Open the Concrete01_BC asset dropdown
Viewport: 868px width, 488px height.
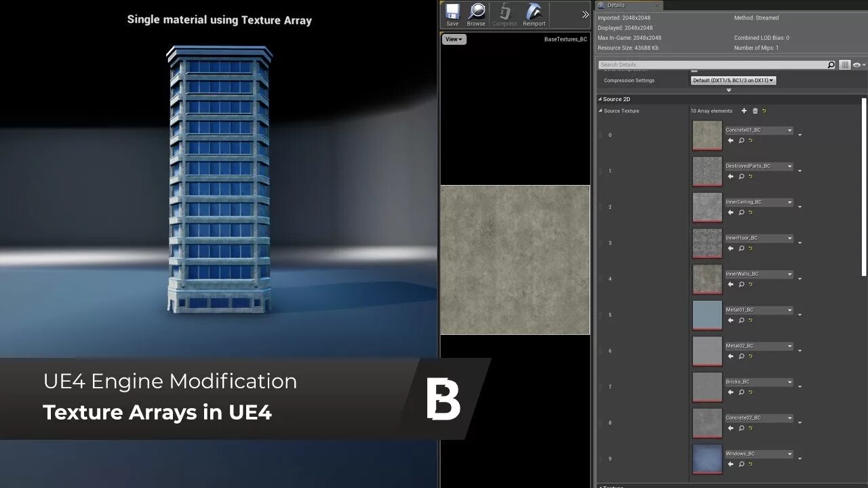pyautogui.click(x=759, y=130)
